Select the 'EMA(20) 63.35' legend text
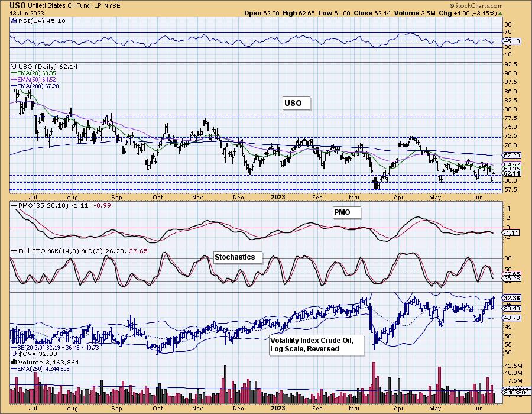This screenshot has height=414, width=532. [x=36, y=73]
